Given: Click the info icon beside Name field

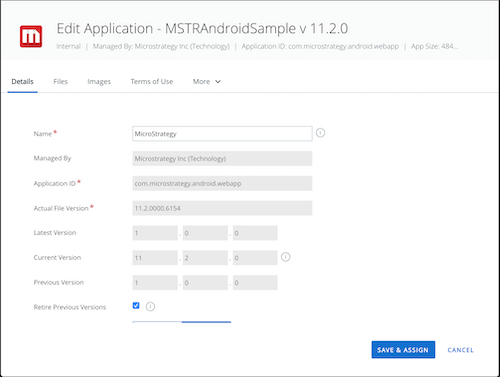Looking at the screenshot, I should 320,133.
